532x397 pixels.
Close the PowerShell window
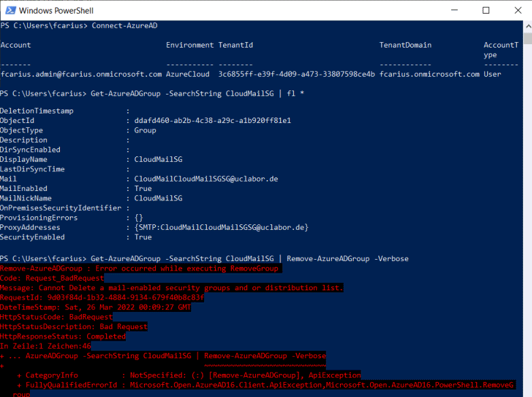[518, 10]
